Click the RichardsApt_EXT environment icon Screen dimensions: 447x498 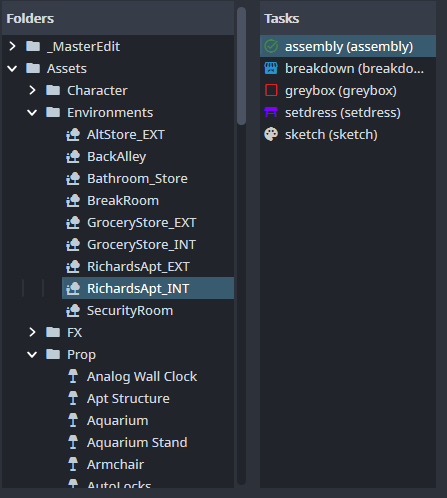click(73, 267)
